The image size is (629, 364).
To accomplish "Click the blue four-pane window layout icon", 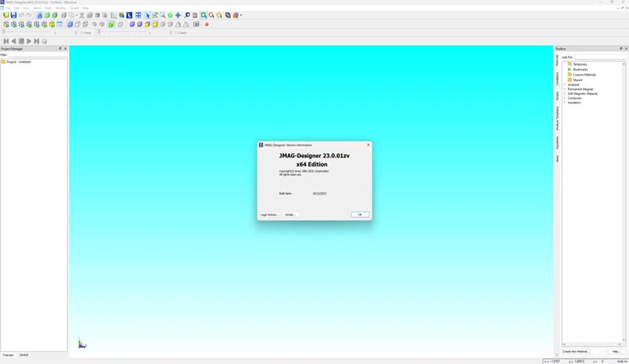I will [x=138, y=15].
